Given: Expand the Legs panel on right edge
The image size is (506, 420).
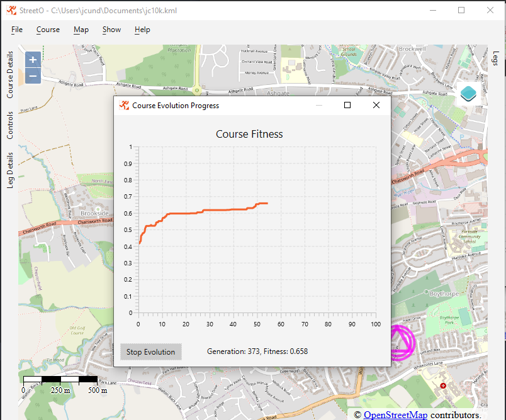Looking at the screenshot, I should tap(495, 59).
